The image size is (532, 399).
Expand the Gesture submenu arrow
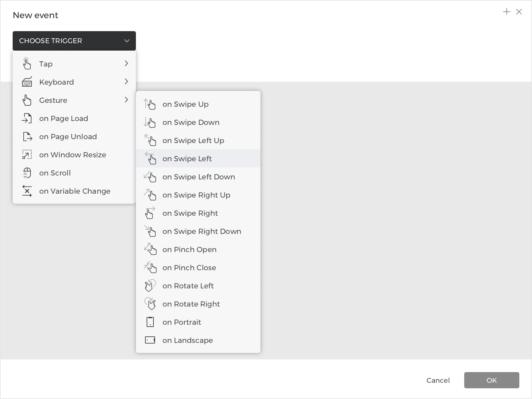click(x=127, y=100)
